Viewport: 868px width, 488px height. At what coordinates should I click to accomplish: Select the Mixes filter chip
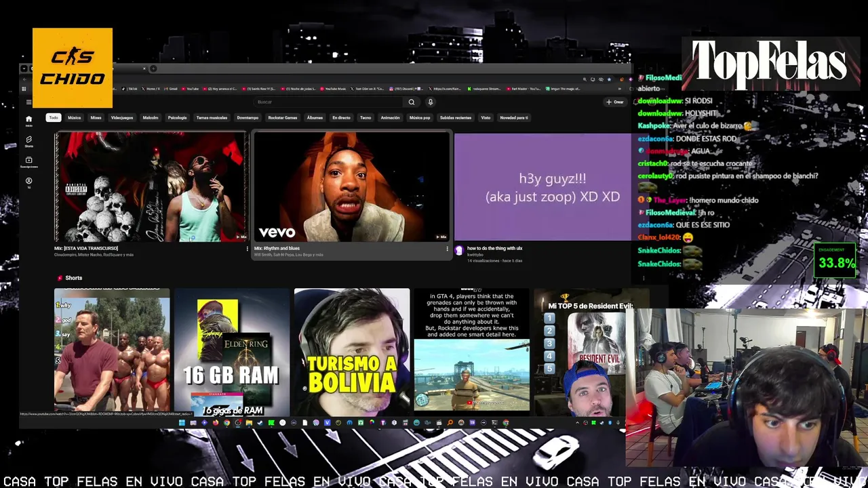[96, 117]
